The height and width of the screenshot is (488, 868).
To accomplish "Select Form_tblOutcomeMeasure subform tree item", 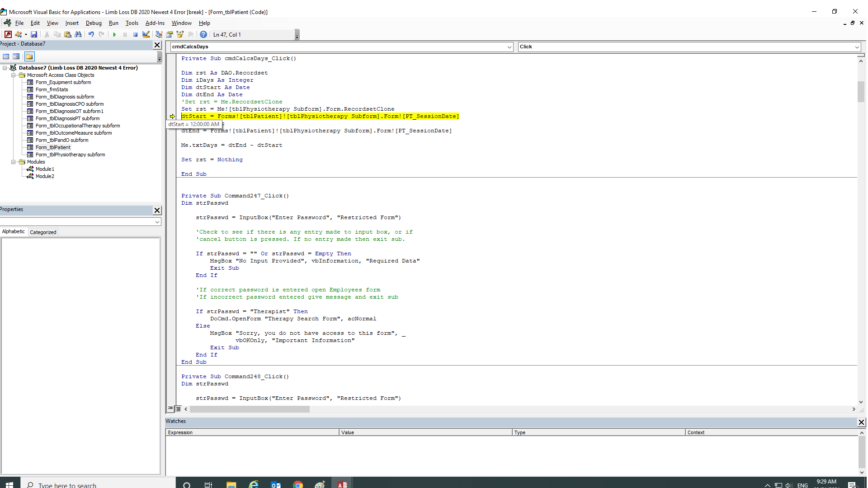I will pyautogui.click(x=74, y=133).
